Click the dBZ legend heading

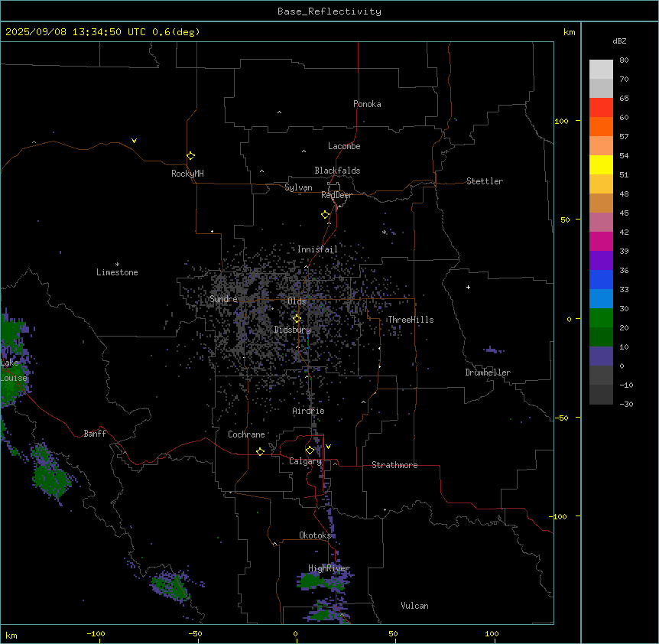click(x=619, y=41)
